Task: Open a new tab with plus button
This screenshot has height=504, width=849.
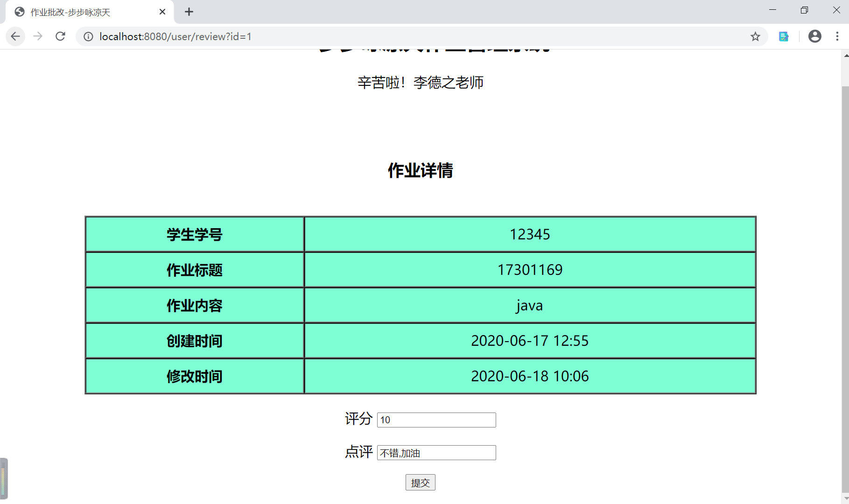Action: click(x=189, y=12)
